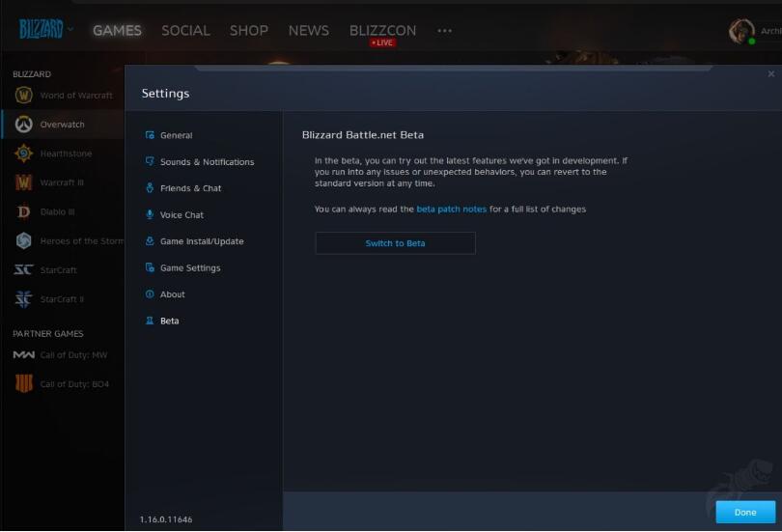
Task: Select the Warcraft III icon
Action: tap(23, 182)
